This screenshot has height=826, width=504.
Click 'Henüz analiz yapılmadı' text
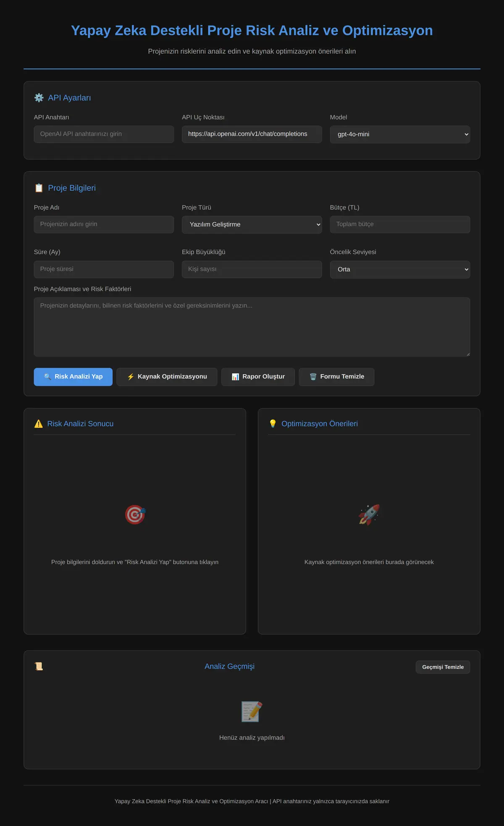coord(252,738)
